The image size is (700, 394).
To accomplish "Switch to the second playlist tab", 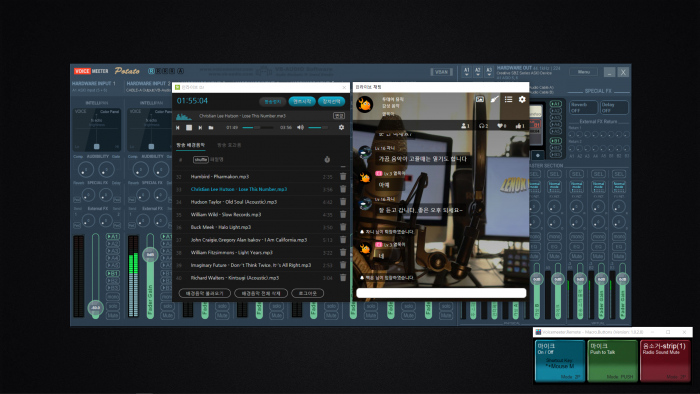I will [x=229, y=145].
